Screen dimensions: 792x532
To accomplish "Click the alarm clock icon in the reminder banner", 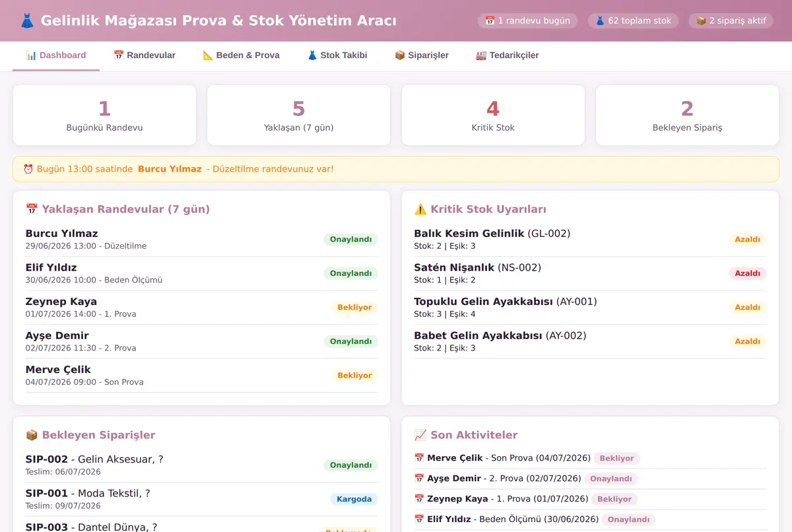I will coord(28,169).
